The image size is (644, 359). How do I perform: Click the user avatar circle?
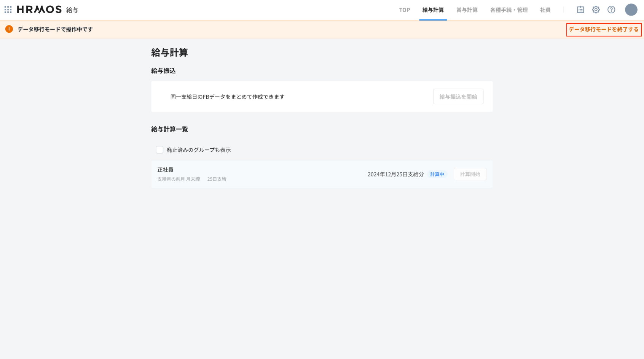point(631,10)
